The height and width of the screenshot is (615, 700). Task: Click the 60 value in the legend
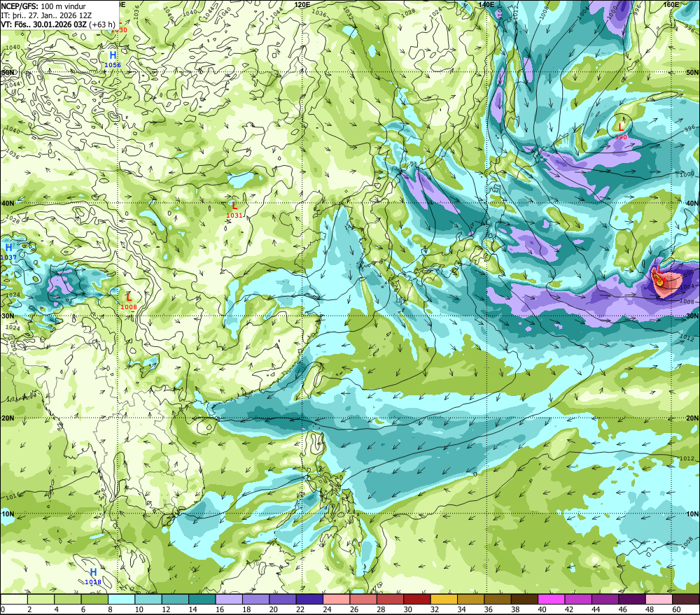(x=676, y=609)
